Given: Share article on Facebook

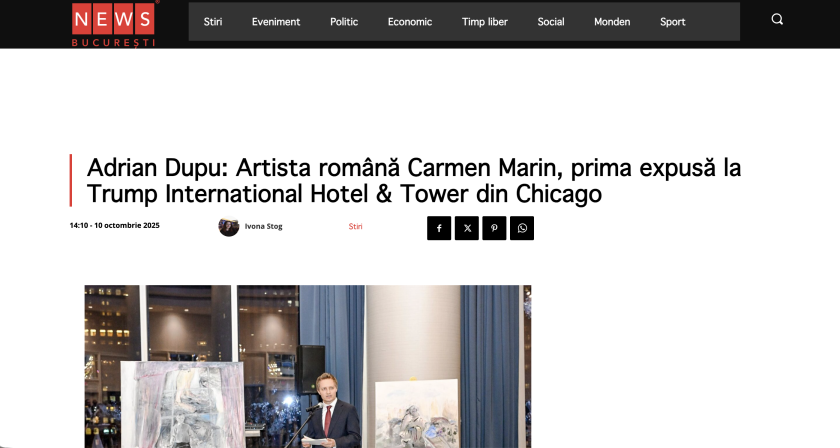Looking at the screenshot, I should tap(439, 228).
